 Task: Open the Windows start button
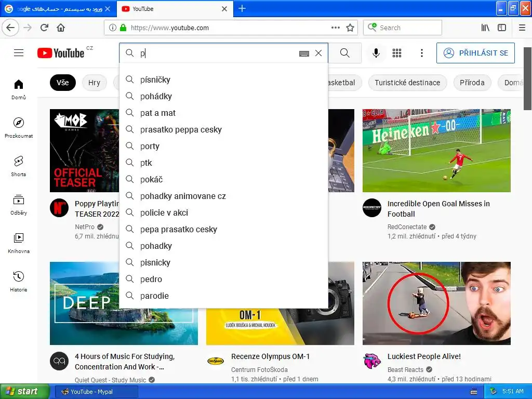point(24,392)
